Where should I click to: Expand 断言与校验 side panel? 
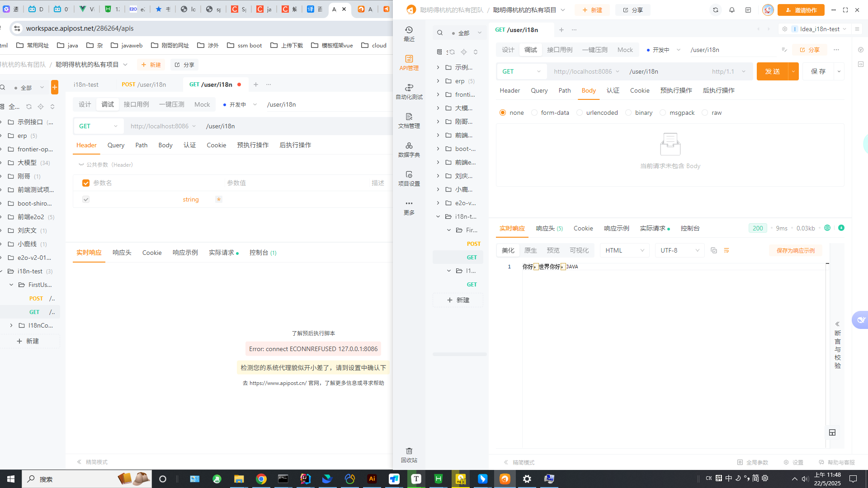point(837,346)
